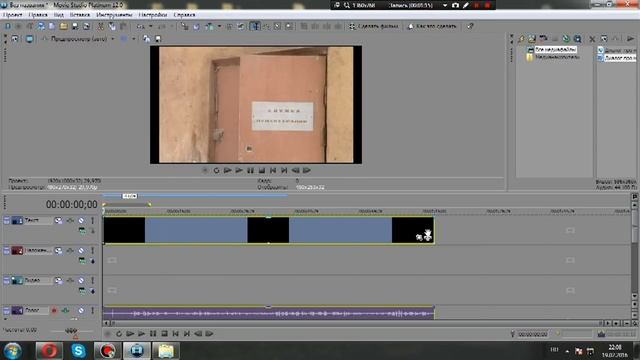Open project video properties in preview toolbar
The image size is (640, 360).
click(x=15, y=39)
